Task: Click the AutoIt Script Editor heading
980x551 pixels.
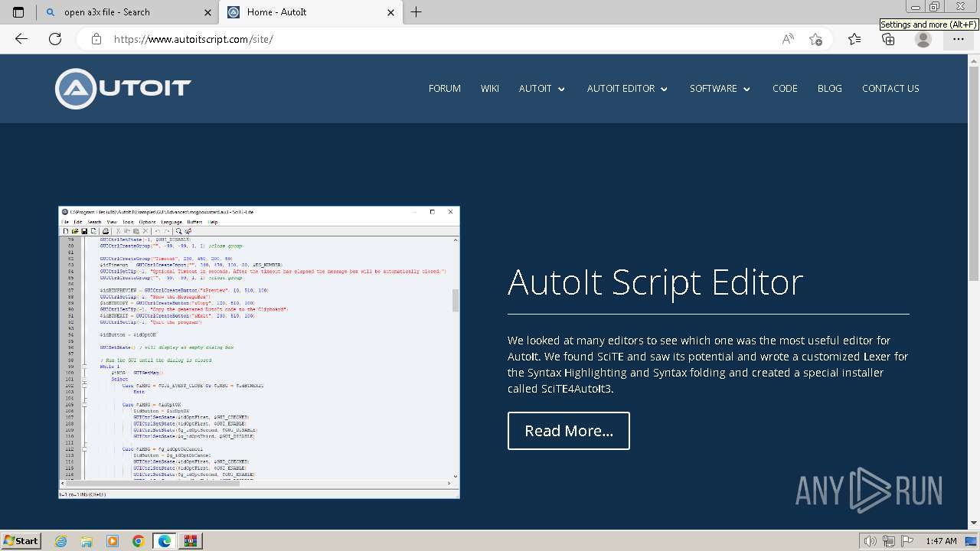Action: pos(655,282)
